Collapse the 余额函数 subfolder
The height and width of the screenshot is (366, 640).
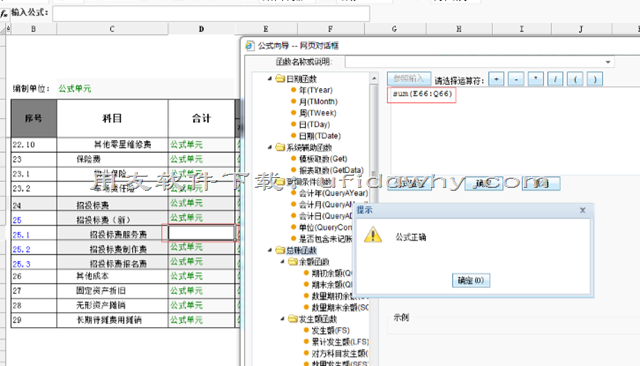click(282, 261)
